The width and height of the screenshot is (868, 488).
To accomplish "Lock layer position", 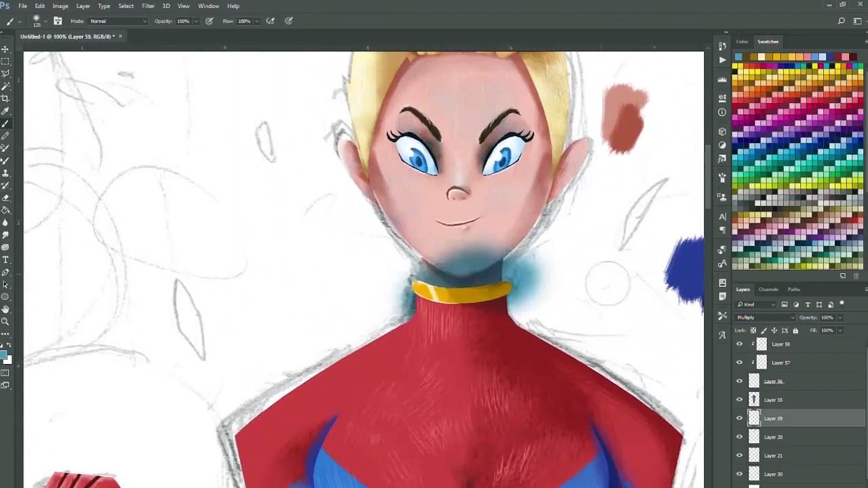I will [x=774, y=331].
